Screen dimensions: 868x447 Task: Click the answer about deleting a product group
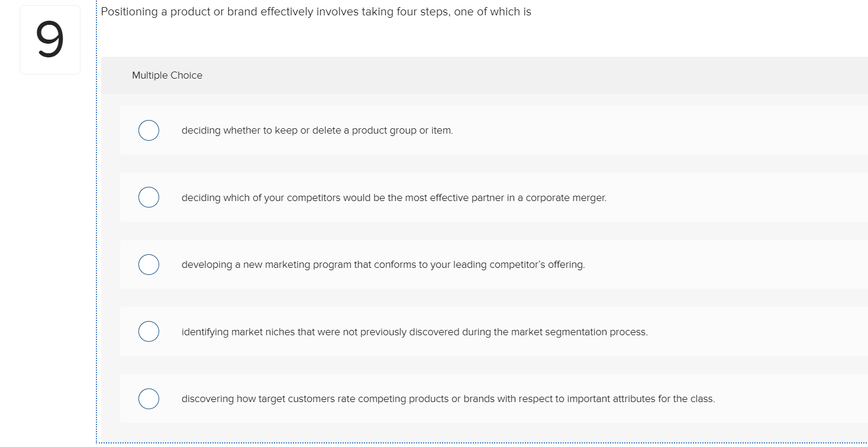[317, 130]
